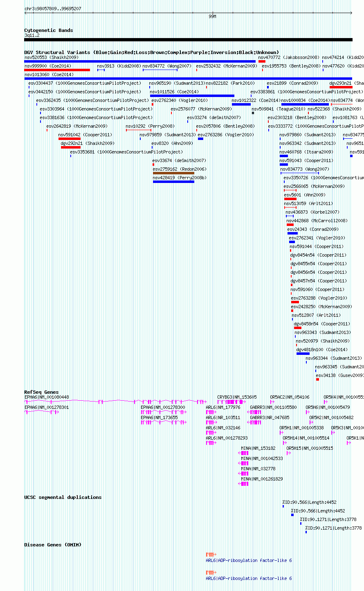Select dgv292n21 (Shaikh2009) label
Viewport: 364px width, 591px height.
(88, 143)
